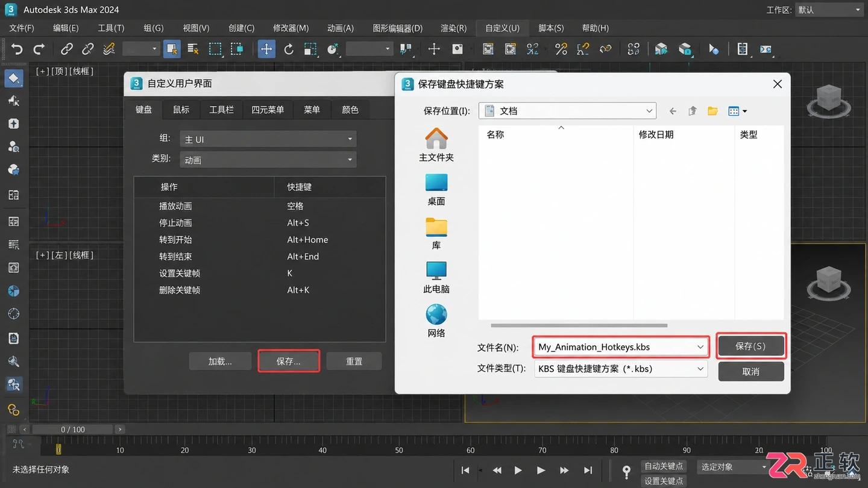868x488 pixels.
Task: Activate the Select and Move tool
Action: coord(266,49)
